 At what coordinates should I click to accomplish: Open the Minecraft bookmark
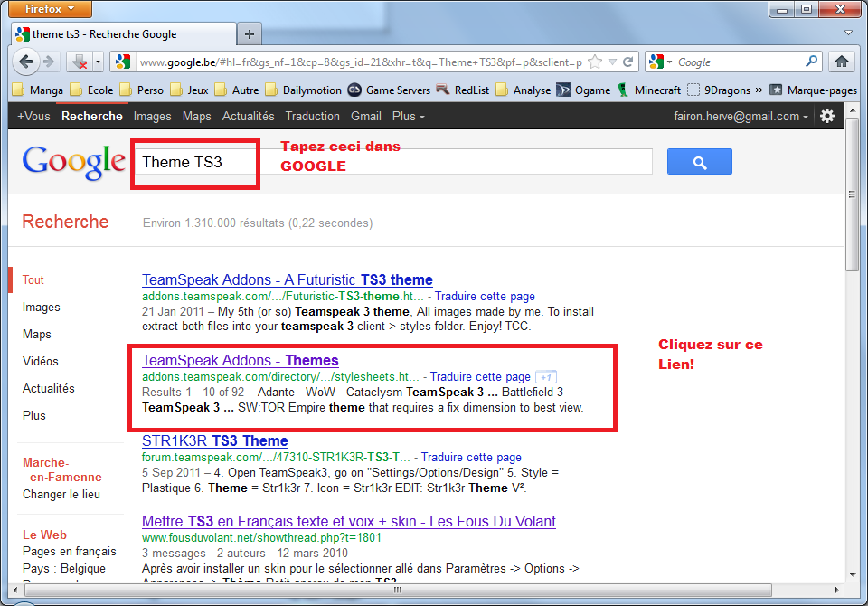(x=649, y=90)
